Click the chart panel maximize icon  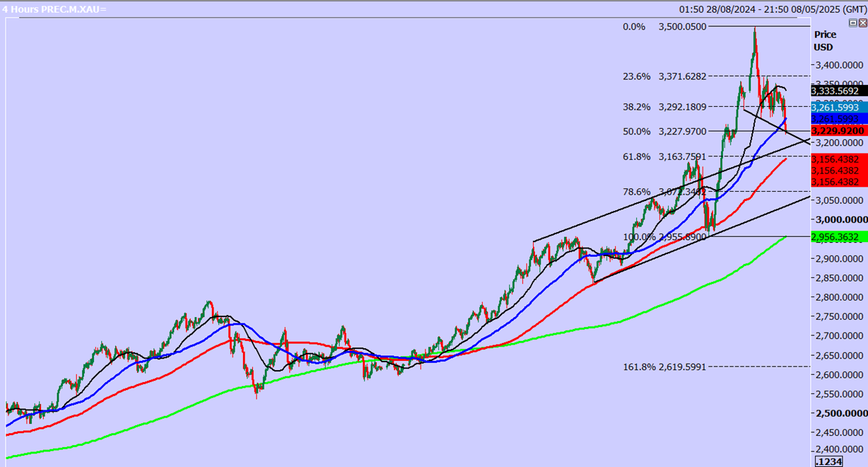[x=853, y=23]
